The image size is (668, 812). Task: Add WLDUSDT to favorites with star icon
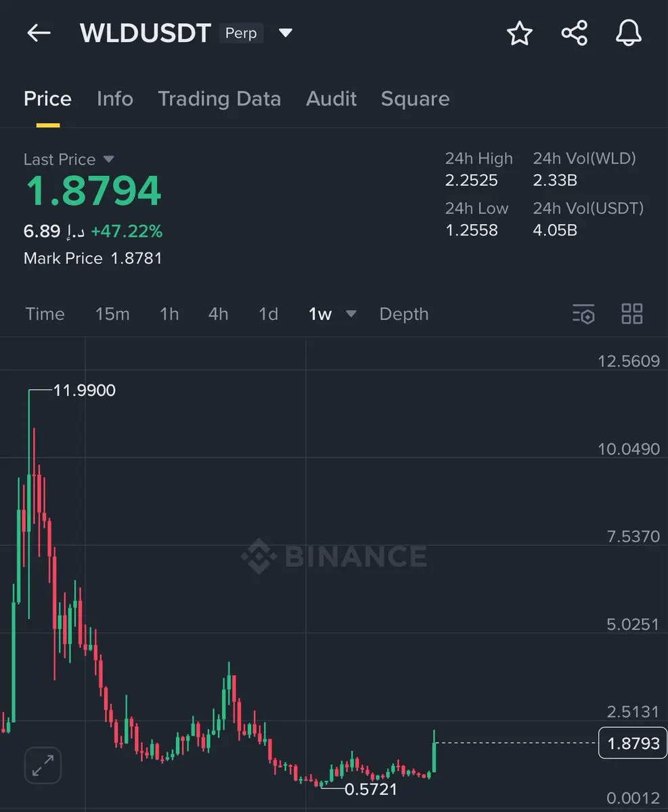(520, 32)
